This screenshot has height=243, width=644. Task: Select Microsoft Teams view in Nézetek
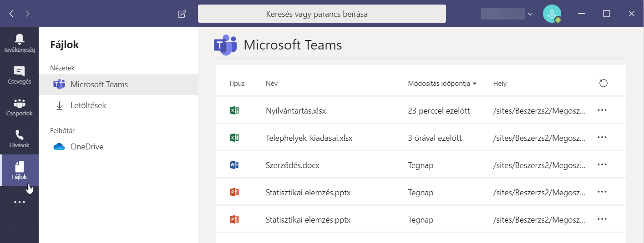point(99,84)
